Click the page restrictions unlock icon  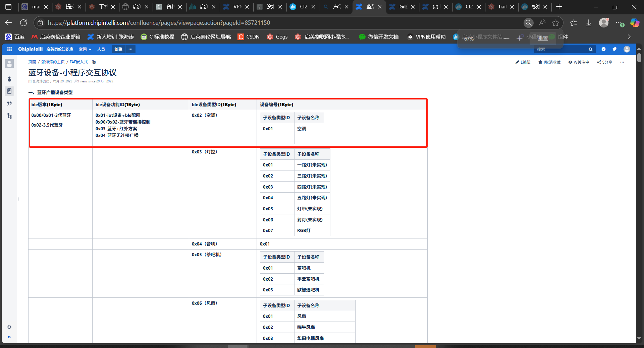point(94,62)
